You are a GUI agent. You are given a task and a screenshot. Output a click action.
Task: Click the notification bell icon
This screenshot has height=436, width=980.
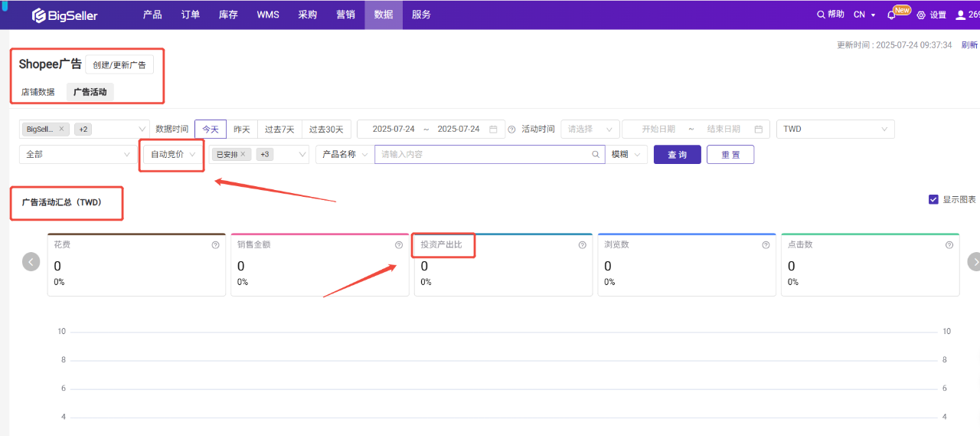point(891,15)
